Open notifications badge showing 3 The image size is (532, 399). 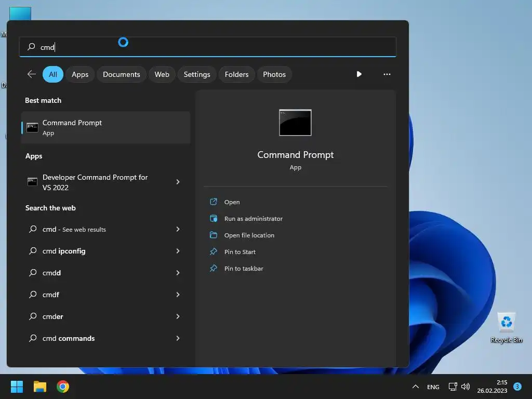coord(517,387)
